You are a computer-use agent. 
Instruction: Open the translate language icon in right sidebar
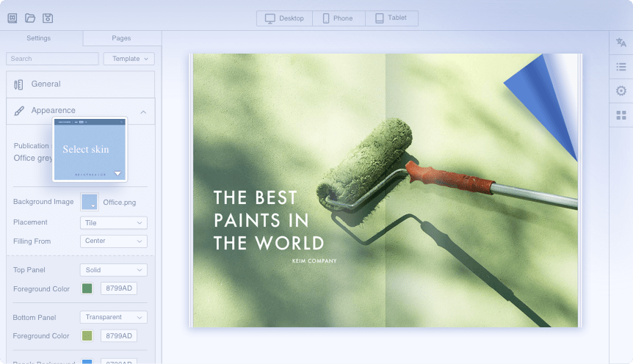621,43
